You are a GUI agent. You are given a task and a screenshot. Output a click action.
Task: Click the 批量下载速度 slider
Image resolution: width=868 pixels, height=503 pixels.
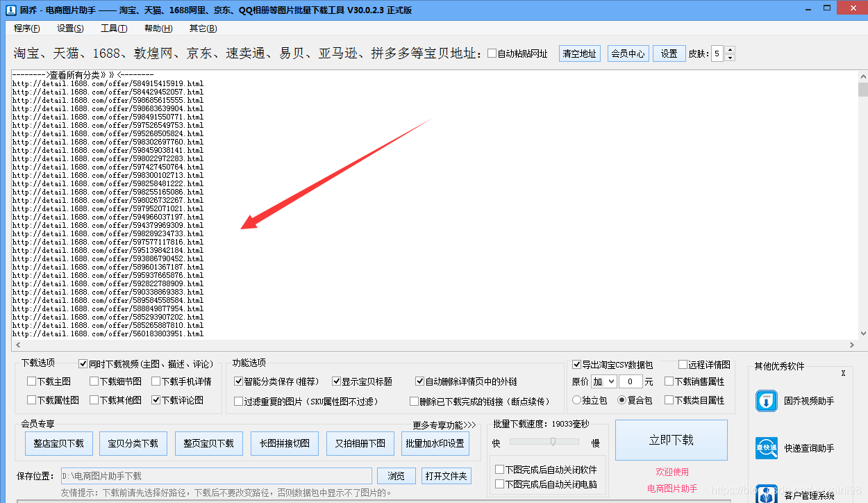click(544, 441)
